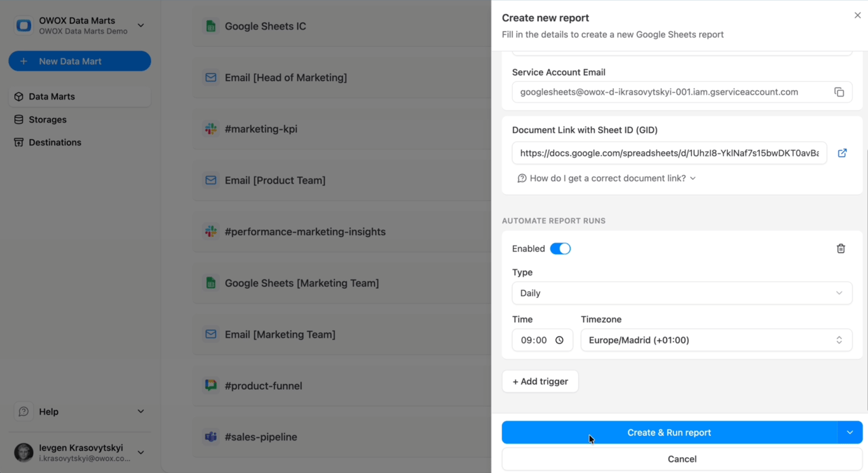The image size is (868, 473).
Task: Select the #performance-marketing-insights destination
Action: pos(342,232)
